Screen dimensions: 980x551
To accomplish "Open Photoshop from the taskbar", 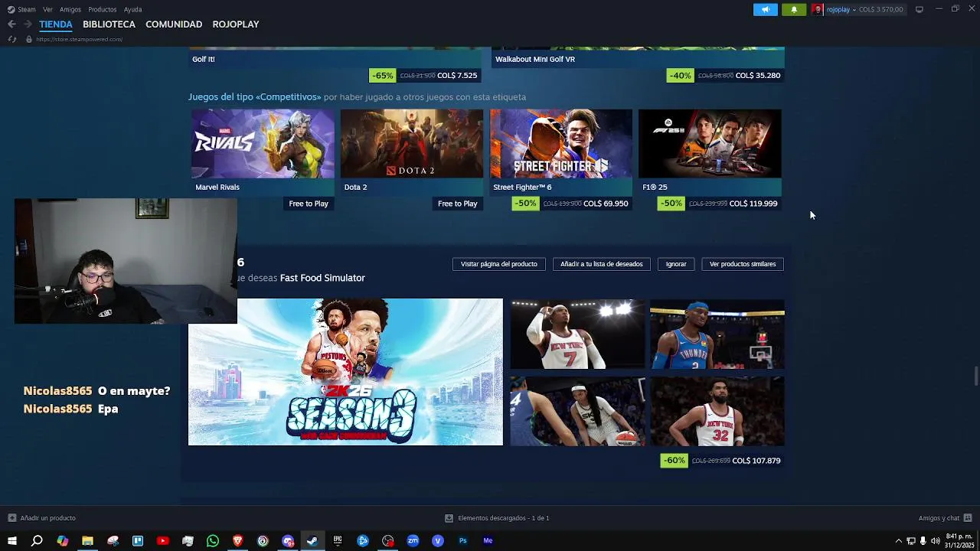I will tap(462, 541).
